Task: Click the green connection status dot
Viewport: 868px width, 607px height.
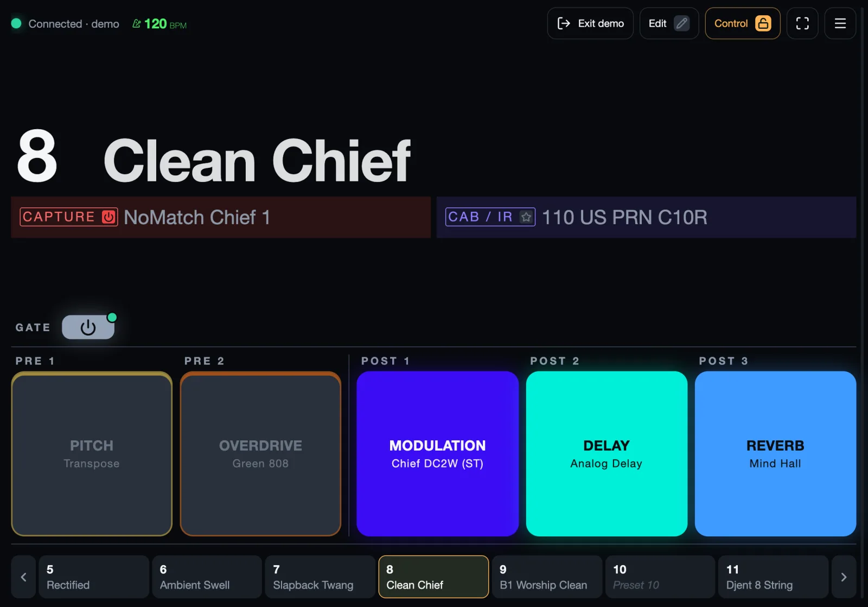Action: point(16,23)
